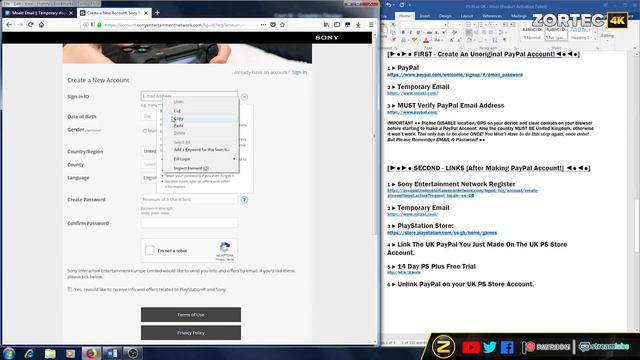Viewport: 640px width, 360px height.
Task: Click Format Painter in Word clipboard group
Action: coord(393,40)
